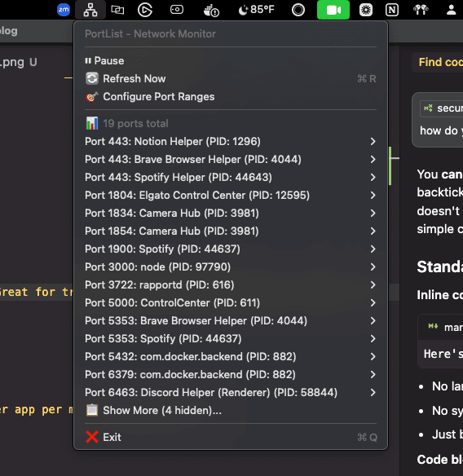Click the pause bars icon beside Pause
The width and height of the screenshot is (463, 476).
(x=88, y=60)
